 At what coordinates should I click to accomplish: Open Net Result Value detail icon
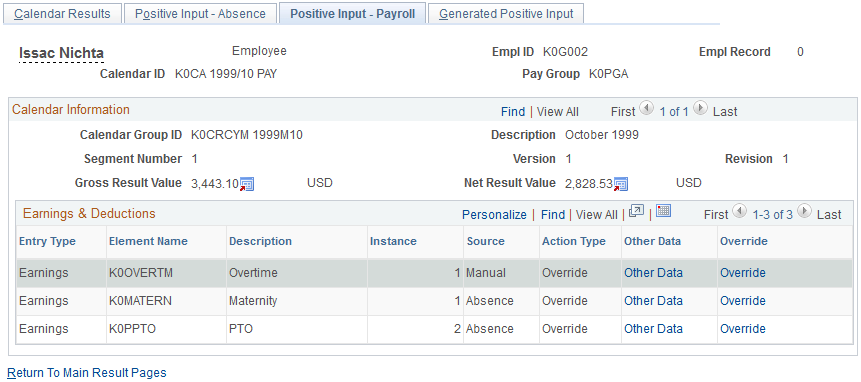tap(620, 184)
